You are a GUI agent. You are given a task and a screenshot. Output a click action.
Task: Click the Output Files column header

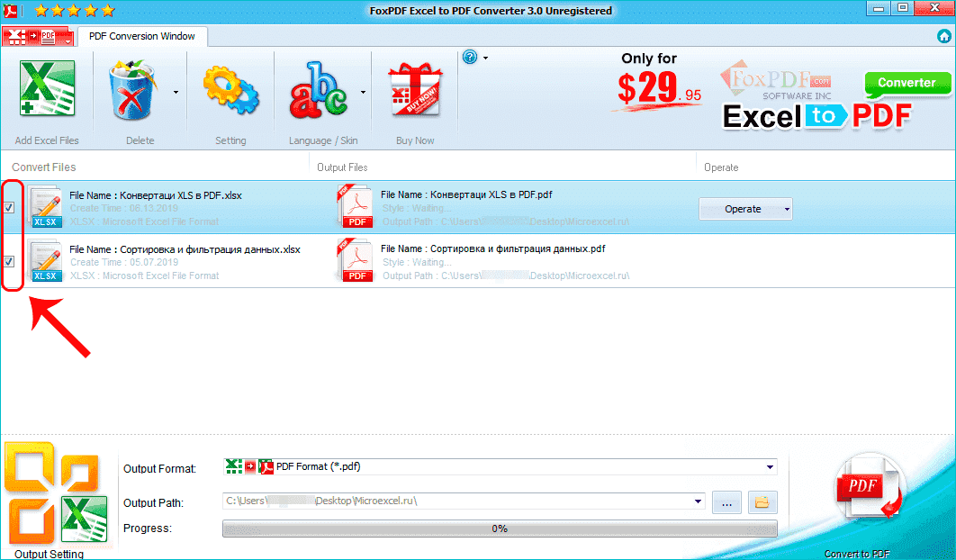pyautogui.click(x=342, y=167)
